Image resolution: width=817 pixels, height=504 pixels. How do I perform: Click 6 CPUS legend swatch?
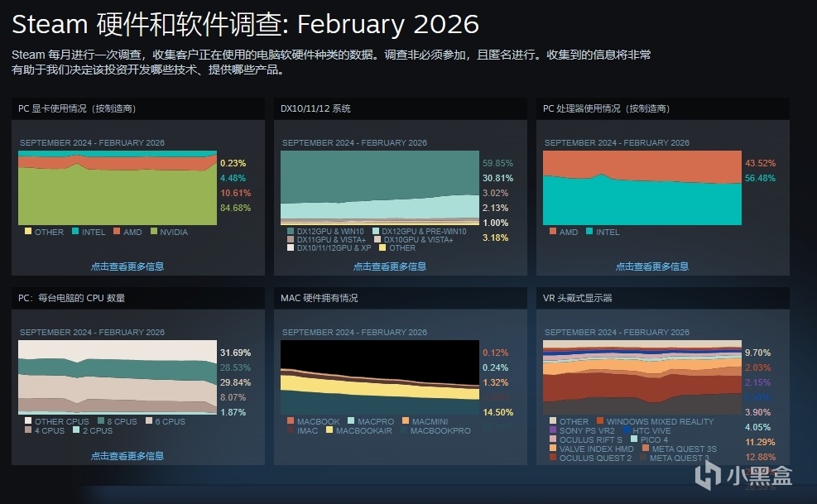click(149, 420)
